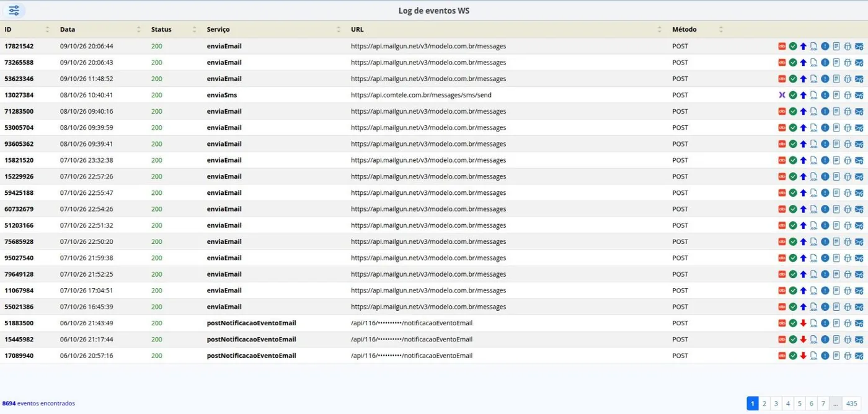The height and width of the screenshot is (414, 868).
Task: Click the bug debug icon for ID 60732679
Action: (x=848, y=209)
